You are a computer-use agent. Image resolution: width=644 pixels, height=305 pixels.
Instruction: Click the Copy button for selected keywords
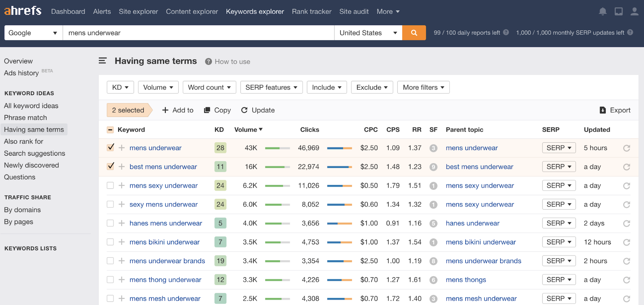click(x=217, y=110)
